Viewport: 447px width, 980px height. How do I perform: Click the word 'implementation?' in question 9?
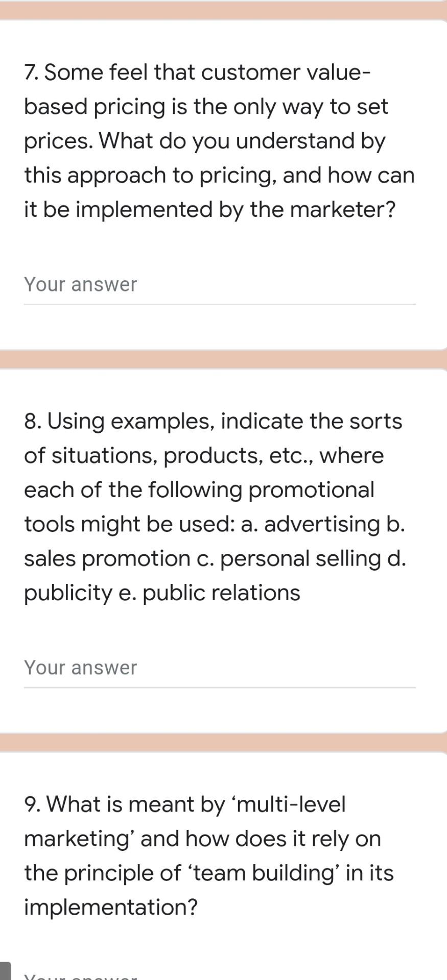pos(111,907)
